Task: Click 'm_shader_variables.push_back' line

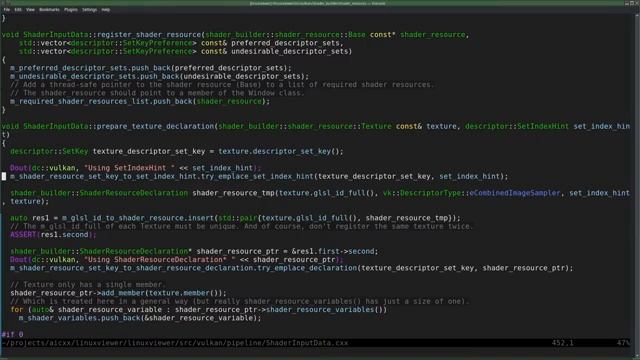Action: 140,318
